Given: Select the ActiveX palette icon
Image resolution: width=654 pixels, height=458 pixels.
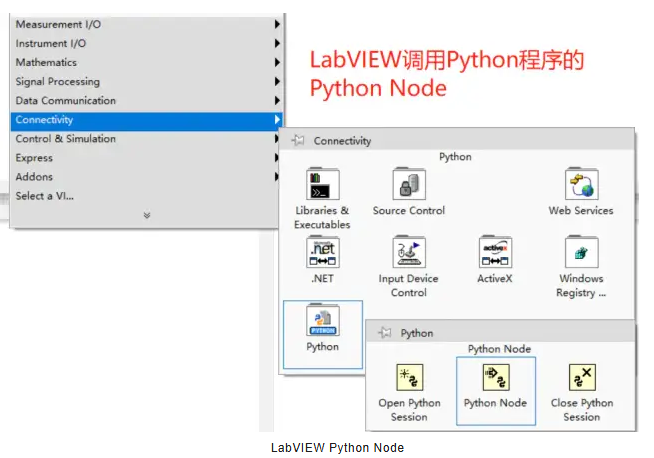Looking at the screenshot, I should 494,254.
